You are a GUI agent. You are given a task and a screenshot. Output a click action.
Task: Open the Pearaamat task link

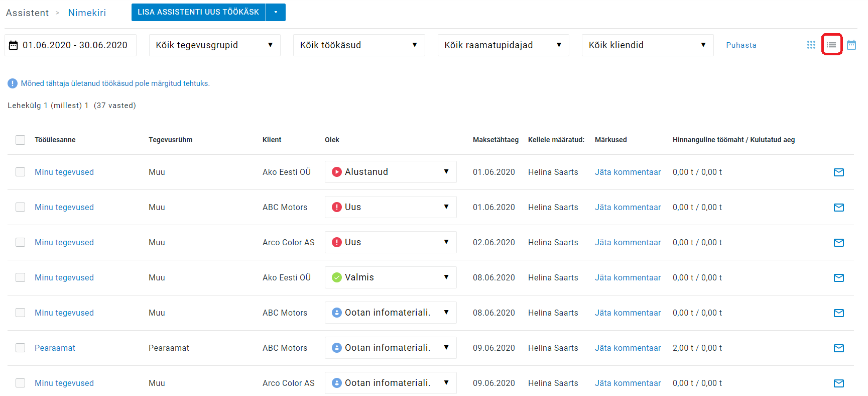coord(55,348)
